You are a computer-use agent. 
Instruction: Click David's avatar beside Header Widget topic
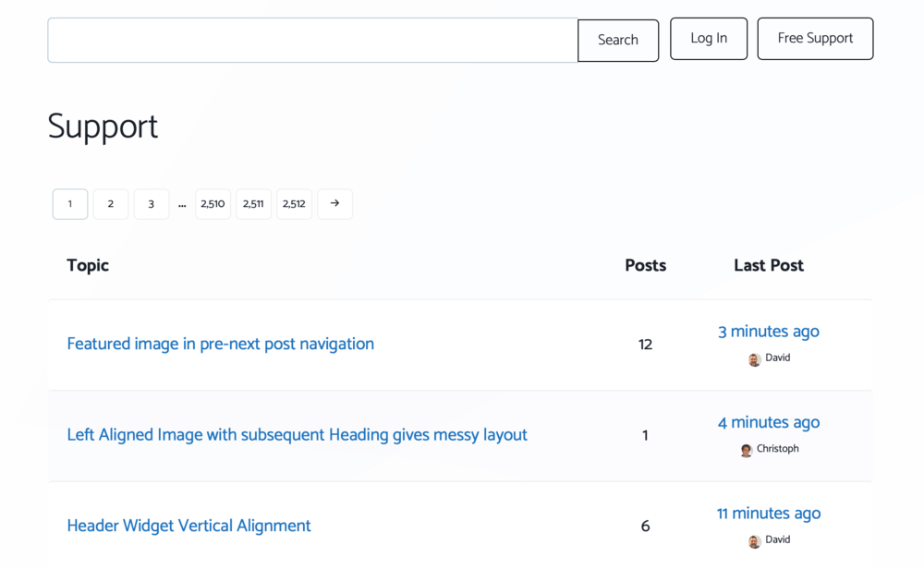[754, 540]
